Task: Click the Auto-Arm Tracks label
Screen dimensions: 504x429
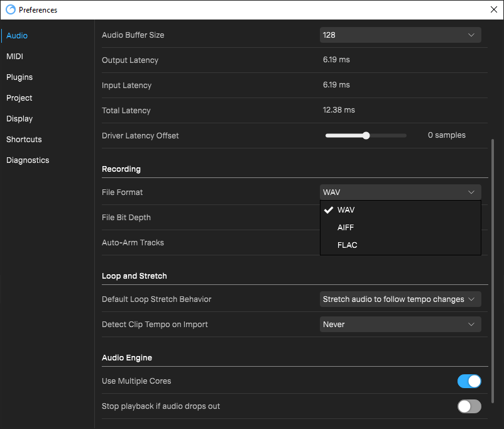Action: (133, 242)
